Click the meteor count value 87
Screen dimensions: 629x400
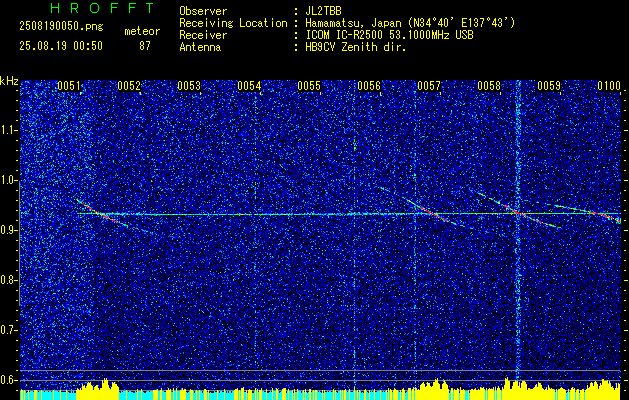(x=145, y=46)
